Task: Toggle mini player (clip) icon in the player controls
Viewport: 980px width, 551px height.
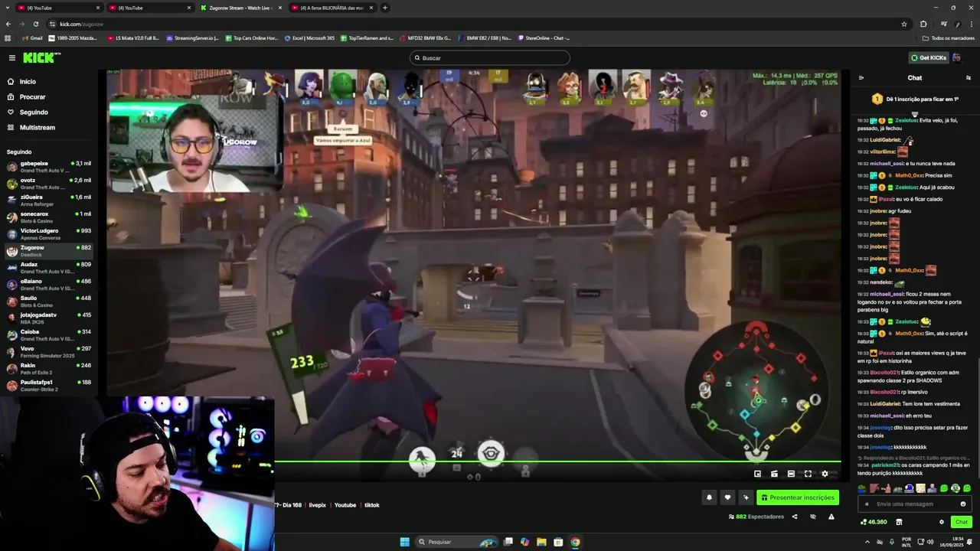Action: (x=774, y=474)
